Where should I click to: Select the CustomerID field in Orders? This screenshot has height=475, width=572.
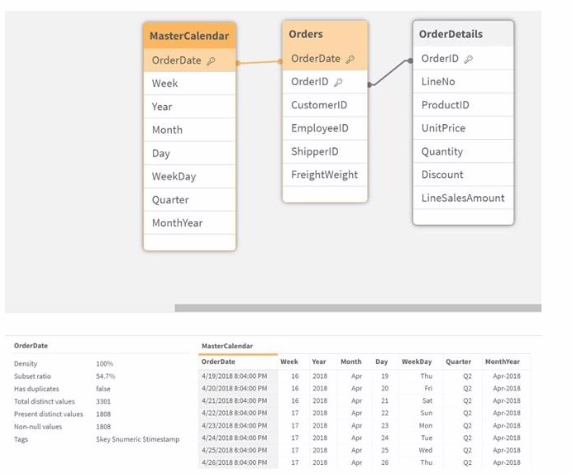point(325,105)
